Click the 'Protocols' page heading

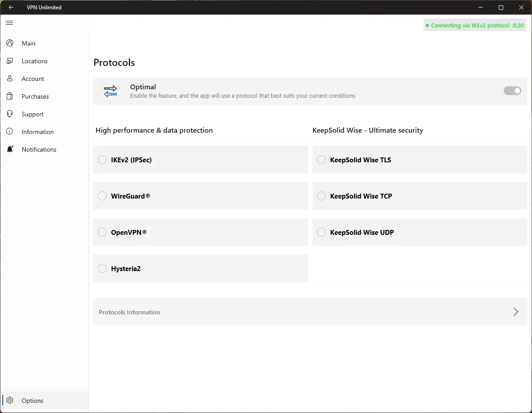pos(114,62)
